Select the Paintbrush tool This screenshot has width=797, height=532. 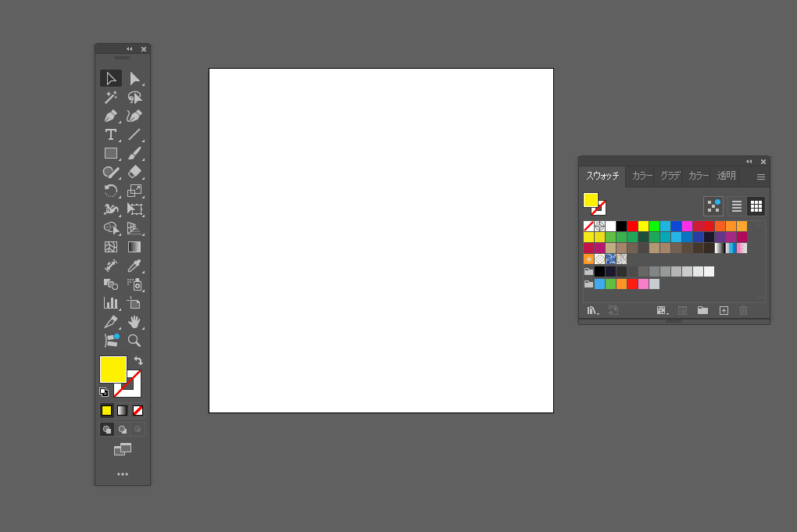(x=134, y=153)
